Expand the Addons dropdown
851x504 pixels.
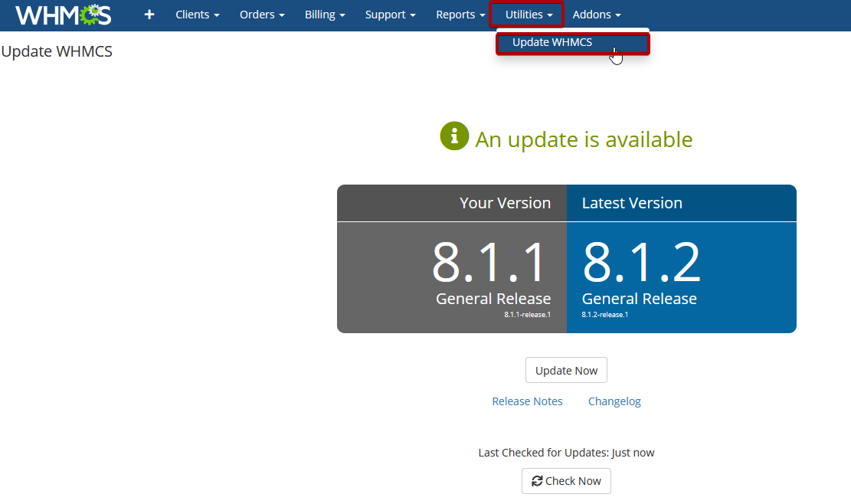pyautogui.click(x=597, y=15)
